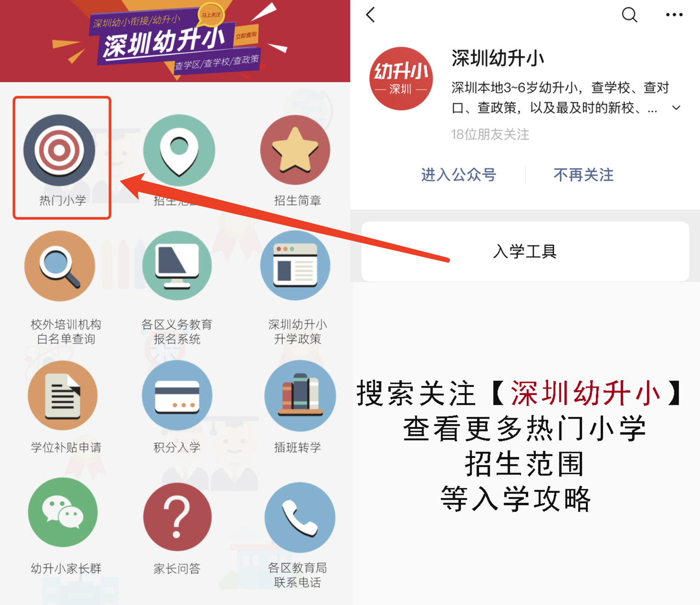The width and height of the screenshot is (700, 605).
Task: Open the 热门小学 target icon
Action: point(60,150)
